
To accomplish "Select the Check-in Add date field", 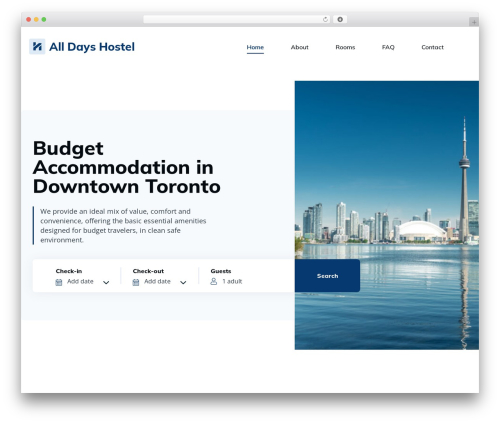I will (x=80, y=281).
